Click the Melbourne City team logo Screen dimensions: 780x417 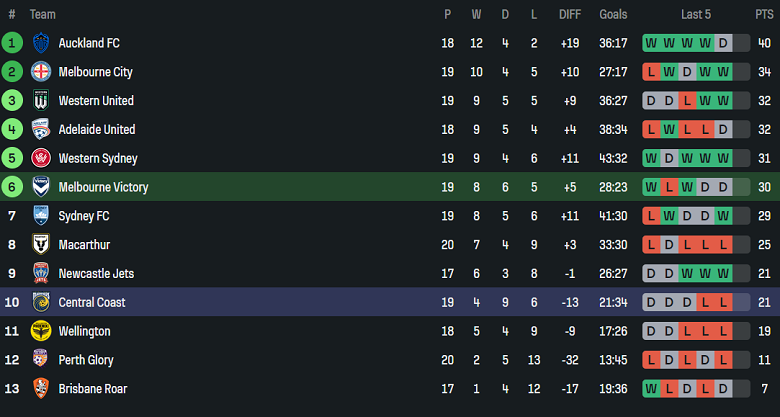point(41,72)
